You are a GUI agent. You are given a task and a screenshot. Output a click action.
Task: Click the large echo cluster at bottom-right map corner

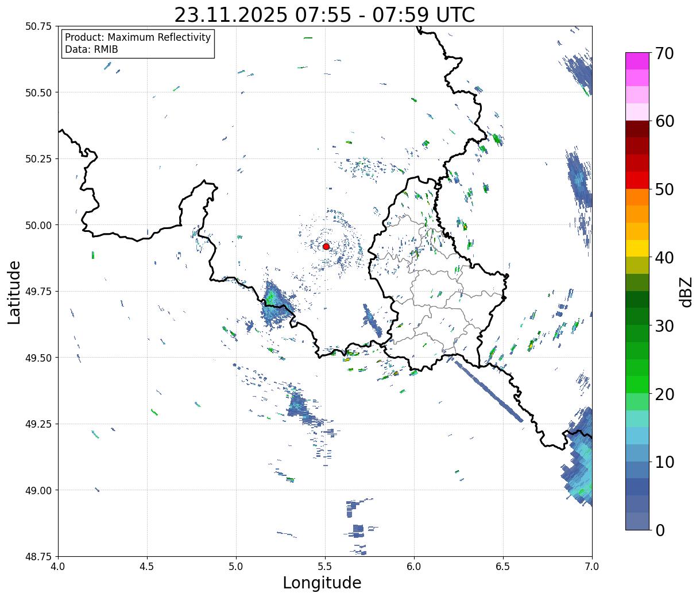pos(577,456)
